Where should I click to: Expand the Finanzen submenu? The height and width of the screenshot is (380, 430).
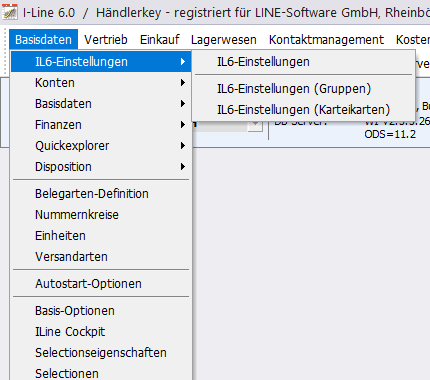(101, 125)
